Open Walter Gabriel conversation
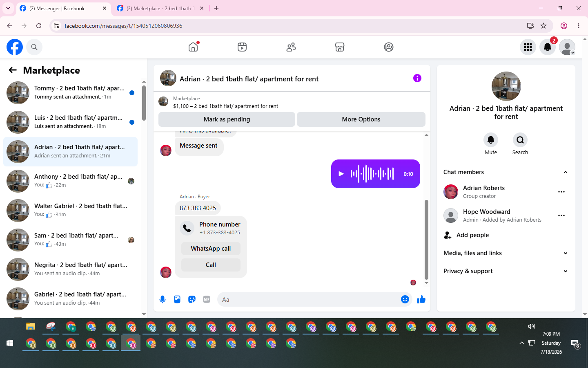This screenshot has width=588, height=368. (70, 211)
